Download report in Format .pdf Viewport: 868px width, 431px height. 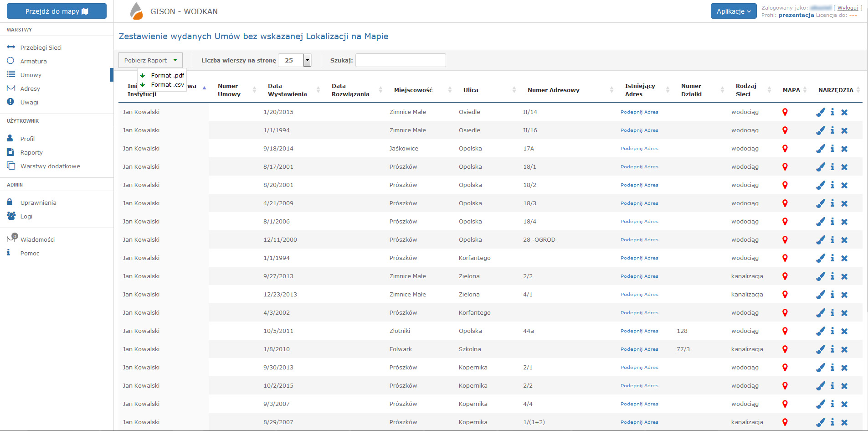coord(167,75)
